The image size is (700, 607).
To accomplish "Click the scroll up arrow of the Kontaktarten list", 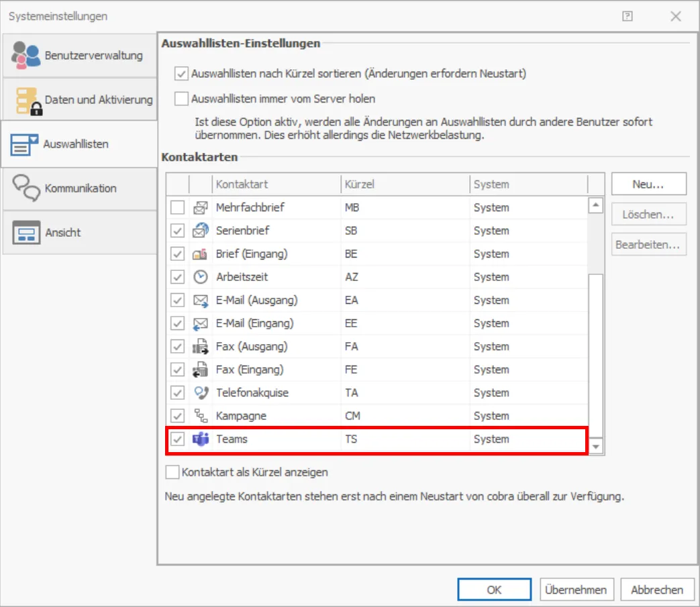I will click(595, 205).
